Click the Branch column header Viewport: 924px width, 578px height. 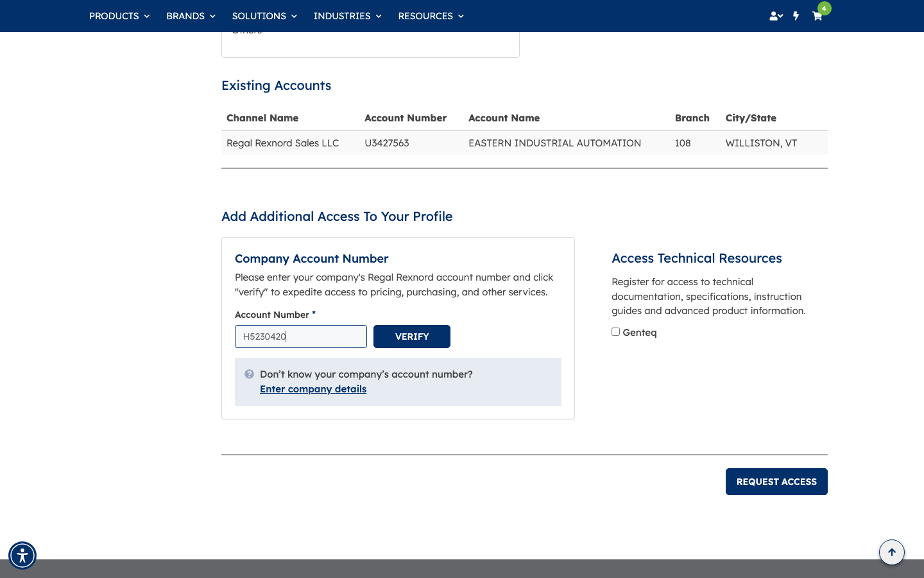tap(692, 118)
